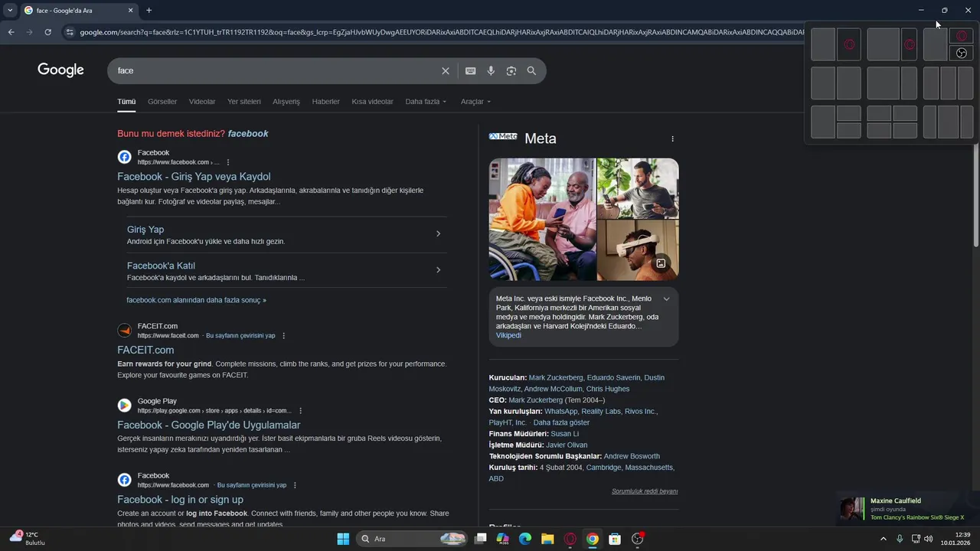The height and width of the screenshot is (551, 980).
Task: Open Windows Start menu
Action: click(x=343, y=539)
